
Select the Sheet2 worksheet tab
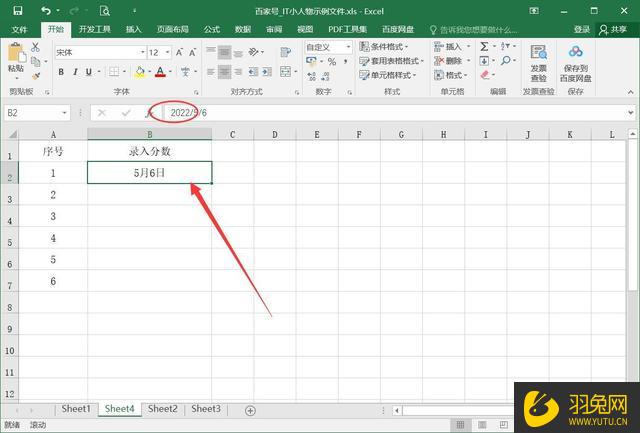tap(162, 409)
